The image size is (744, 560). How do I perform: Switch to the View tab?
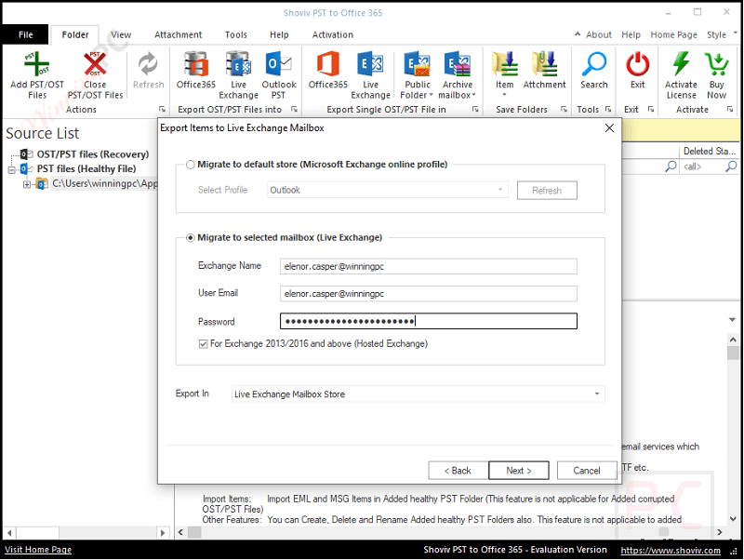click(121, 34)
